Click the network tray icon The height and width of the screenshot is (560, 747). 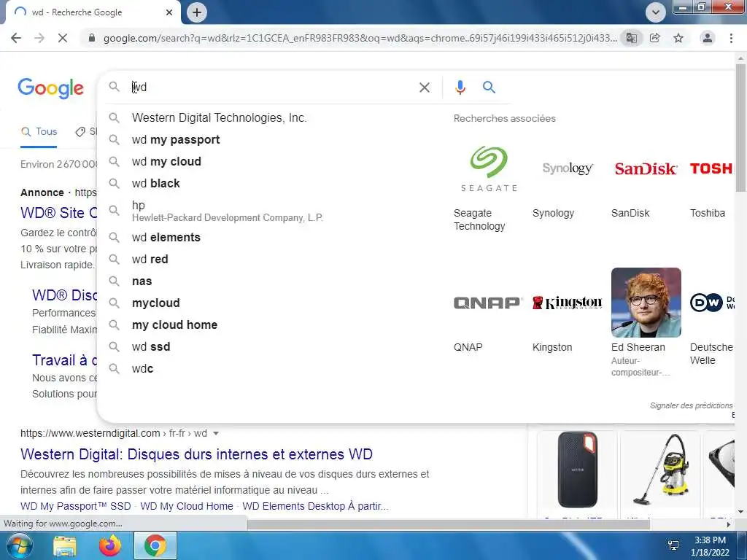[673, 545]
